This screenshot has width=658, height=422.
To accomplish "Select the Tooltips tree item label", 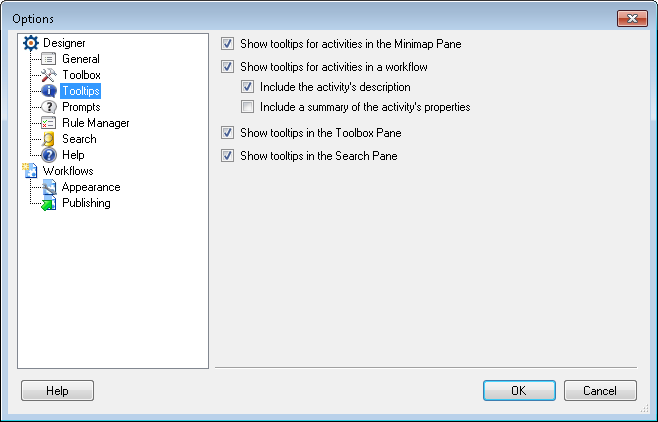I will [x=81, y=91].
